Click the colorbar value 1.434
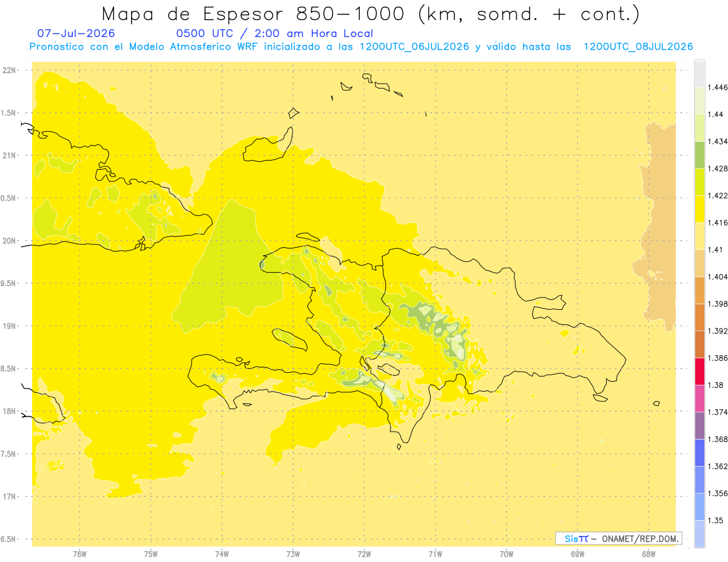The image size is (728, 562). (718, 141)
